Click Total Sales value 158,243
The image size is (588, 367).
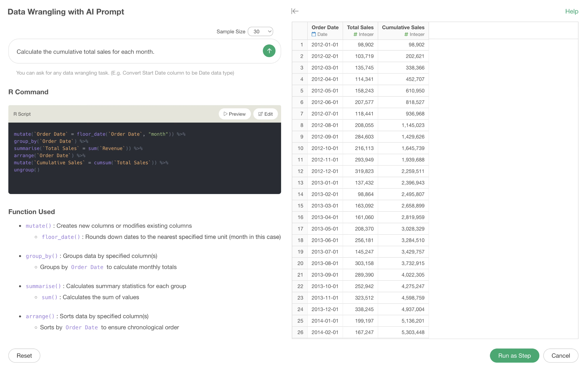click(x=360, y=91)
